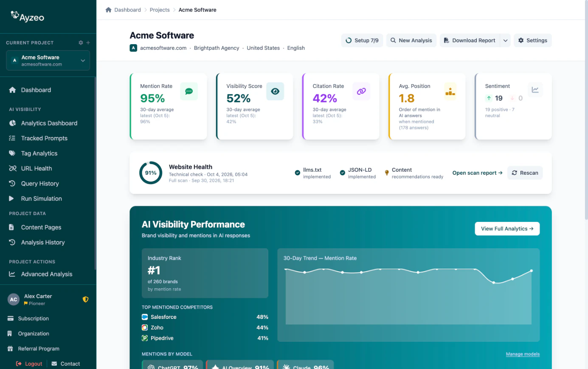The image size is (588, 369).
Task: Click the Advanced Analysis chart icon
Action: tap(12, 274)
